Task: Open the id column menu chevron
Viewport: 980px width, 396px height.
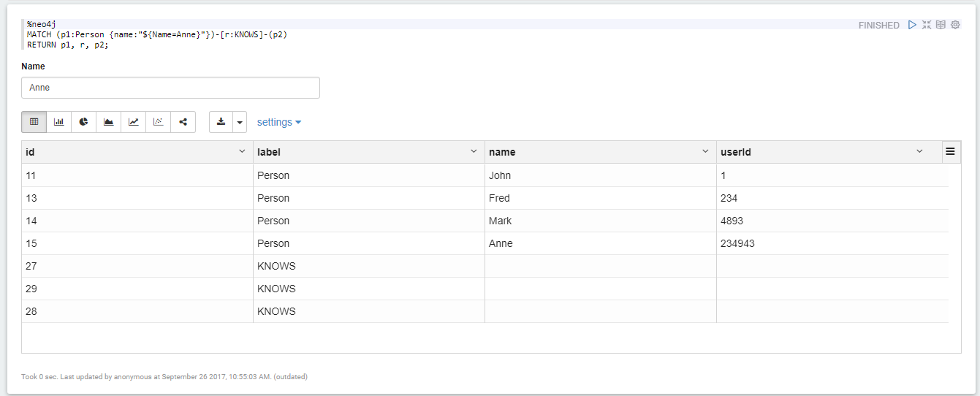Action: pos(242,151)
